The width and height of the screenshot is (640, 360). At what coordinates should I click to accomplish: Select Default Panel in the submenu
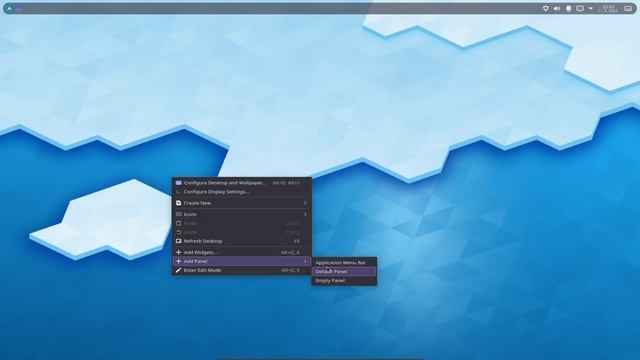pyautogui.click(x=344, y=272)
